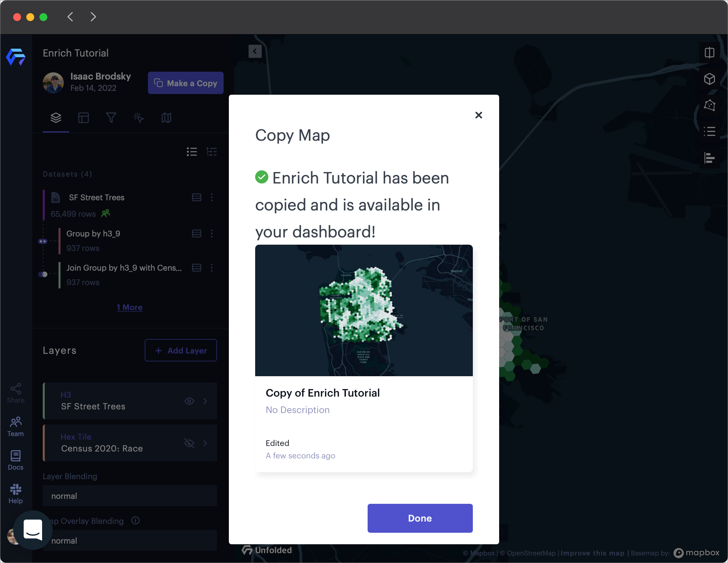Click the copied map thumbnail preview
The image size is (728, 563).
[364, 310]
